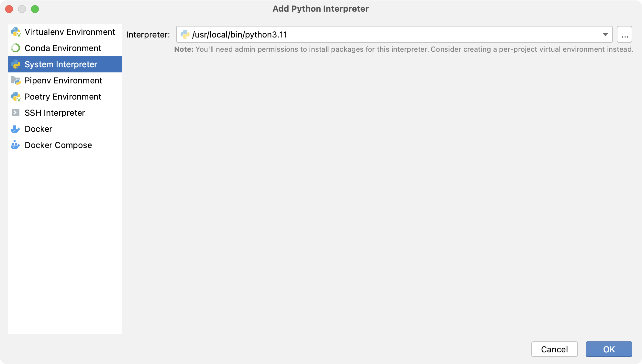Click the three-dot browse button
The width and height of the screenshot is (642, 364).
click(625, 34)
